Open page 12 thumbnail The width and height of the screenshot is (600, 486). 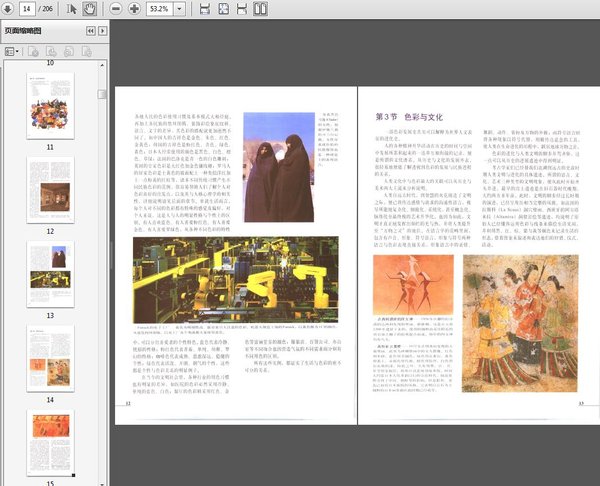(x=49, y=189)
